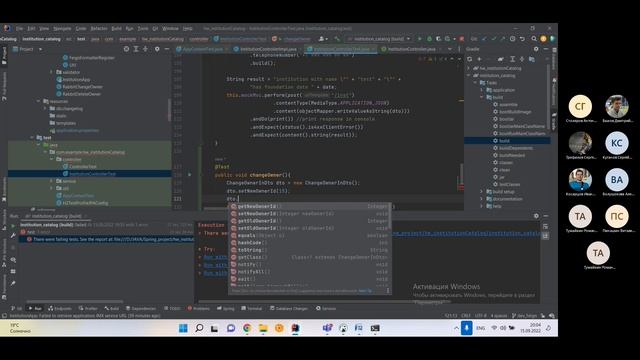Click the red Stop button in toolbar
640x360 pixels.
[462, 39]
